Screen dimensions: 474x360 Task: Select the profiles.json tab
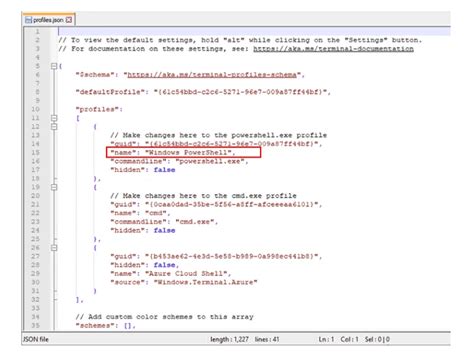(x=49, y=20)
